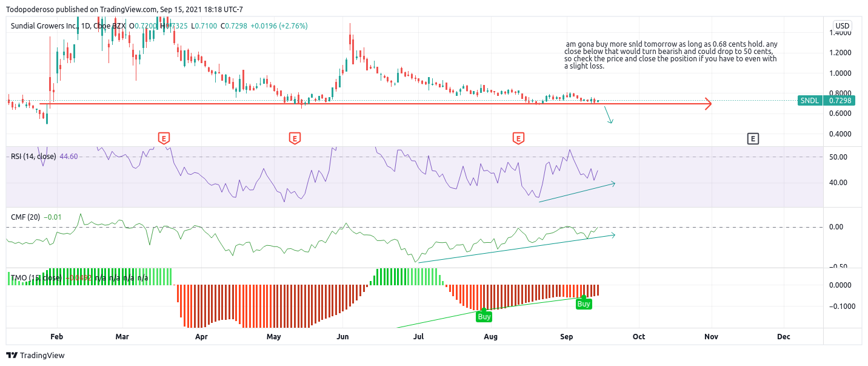
Task: Click the 1.2000 price axis label
Action: [x=840, y=53]
